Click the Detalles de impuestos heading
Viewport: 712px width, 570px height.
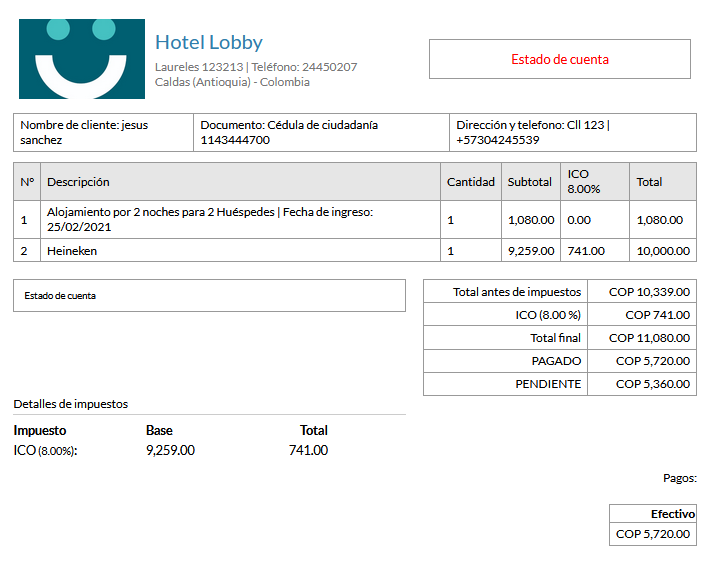click(71, 404)
